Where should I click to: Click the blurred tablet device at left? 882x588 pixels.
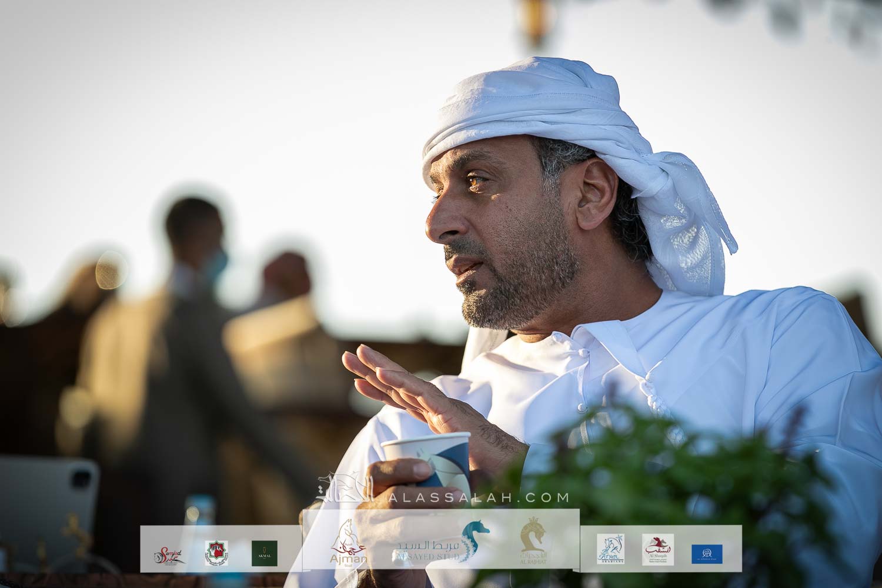point(47,500)
